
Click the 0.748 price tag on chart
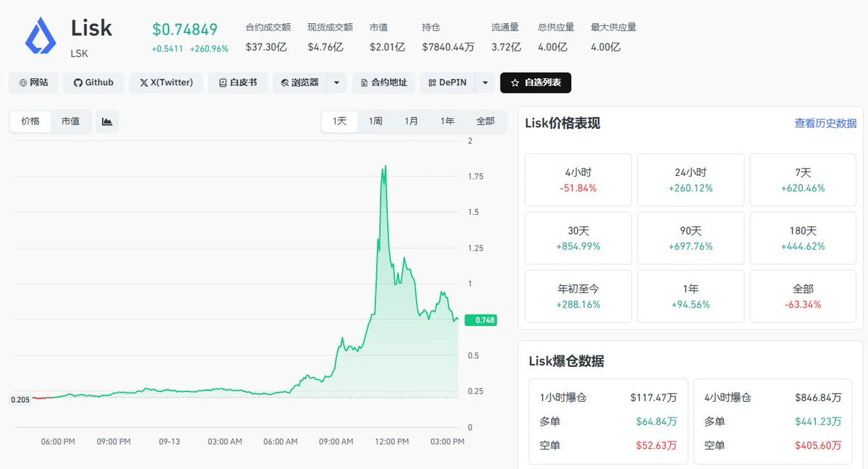coord(481,320)
